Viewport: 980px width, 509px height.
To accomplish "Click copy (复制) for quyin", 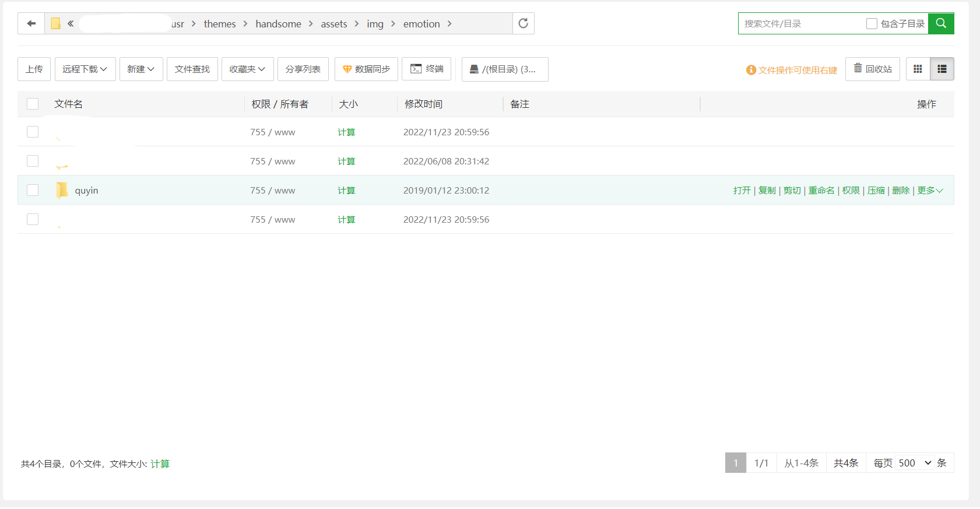I will click(767, 190).
